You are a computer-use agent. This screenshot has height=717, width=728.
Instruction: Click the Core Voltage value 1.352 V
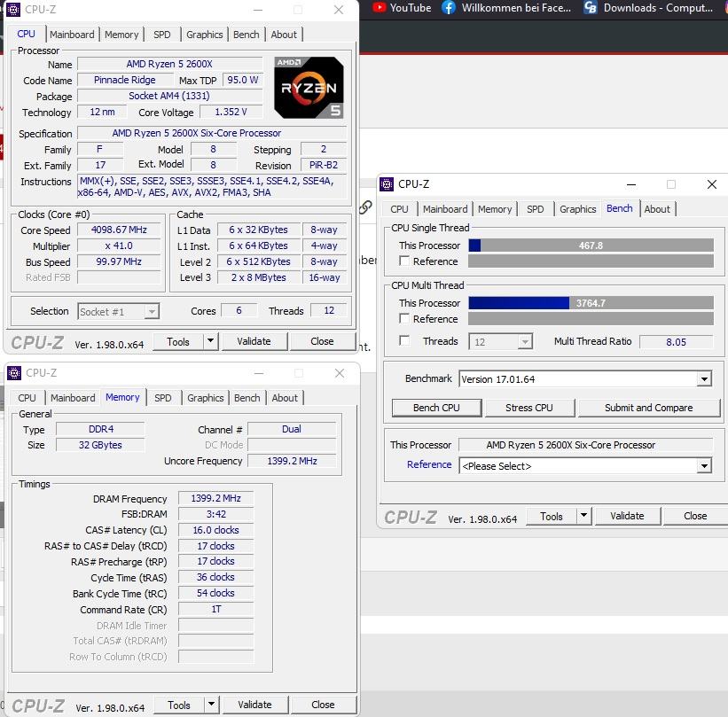[x=231, y=112]
